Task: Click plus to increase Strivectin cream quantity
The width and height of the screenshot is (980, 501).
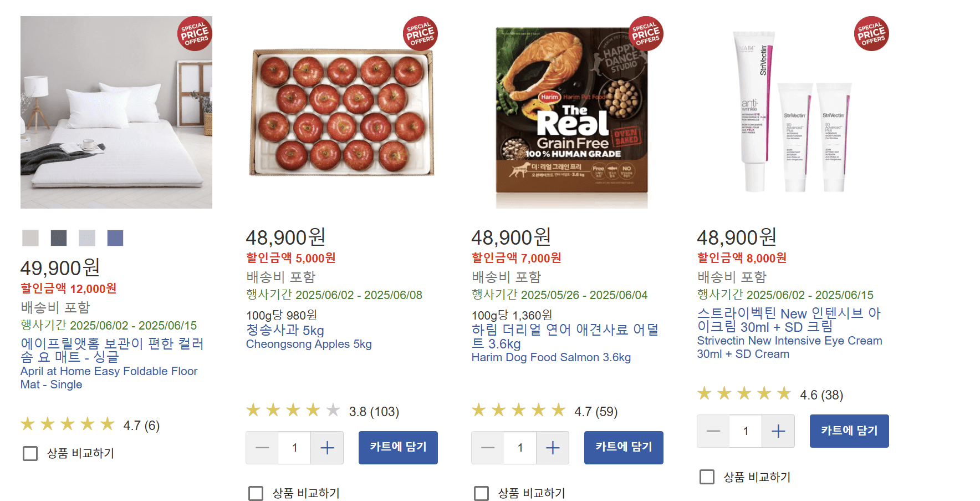Action: [x=778, y=431]
